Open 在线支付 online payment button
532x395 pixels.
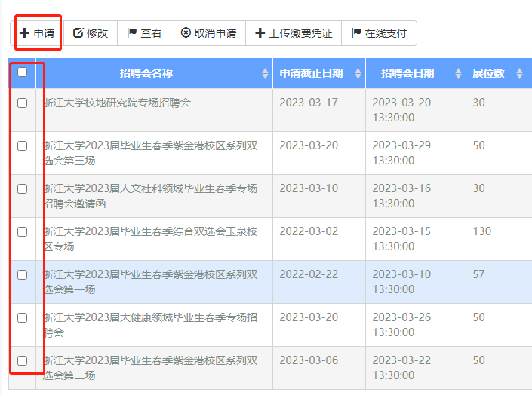click(379, 33)
